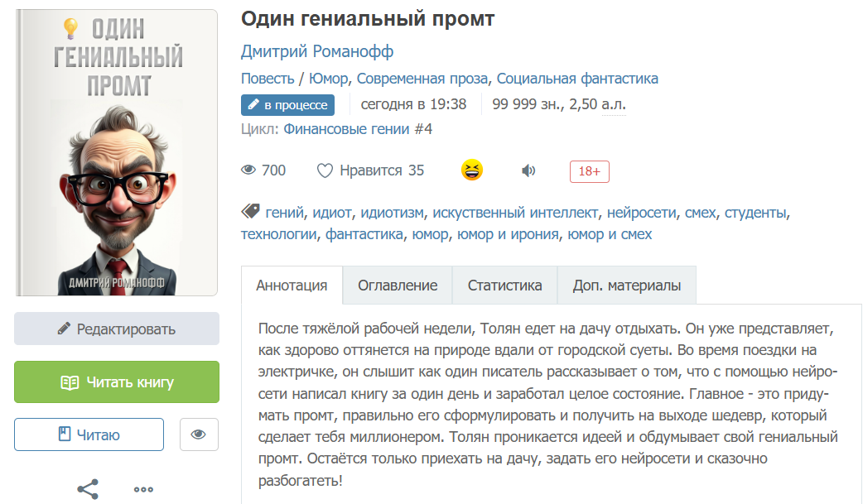
Task: Open the Статистика tab
Action: click(504, 286)
